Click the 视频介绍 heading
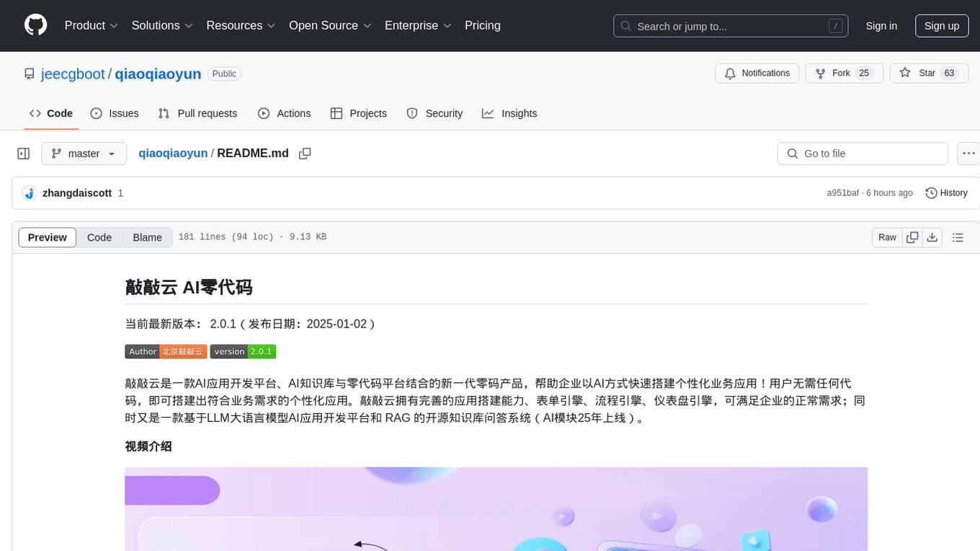 tap(148, 446)
